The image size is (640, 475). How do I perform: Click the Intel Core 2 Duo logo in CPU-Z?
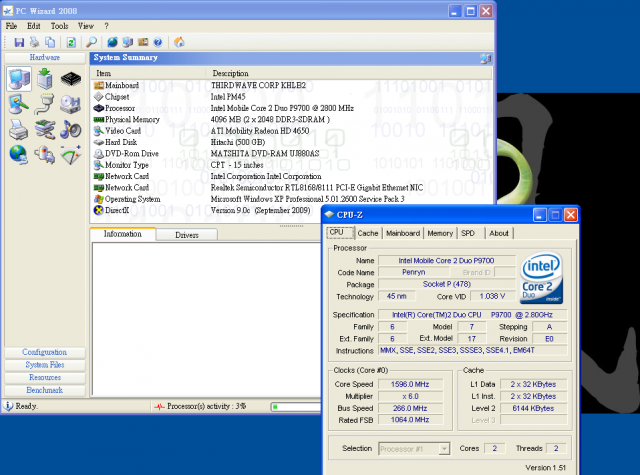(541, 278)
